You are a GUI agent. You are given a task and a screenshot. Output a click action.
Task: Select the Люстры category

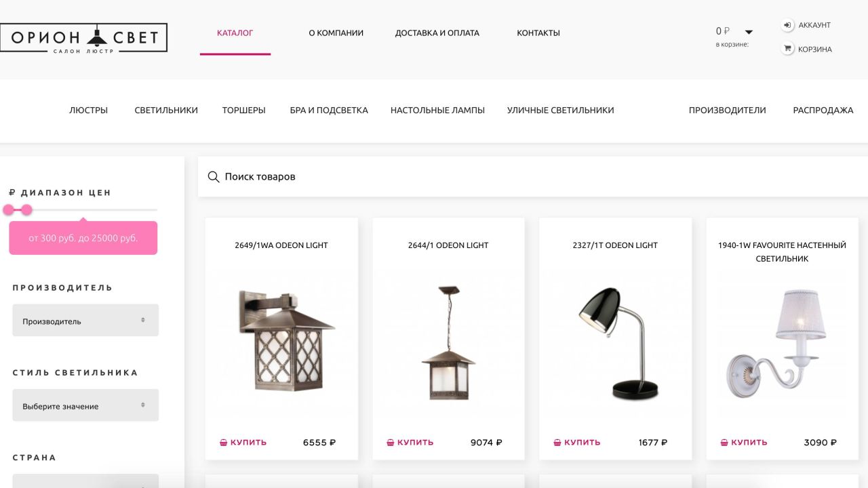[x=88, y=110]
